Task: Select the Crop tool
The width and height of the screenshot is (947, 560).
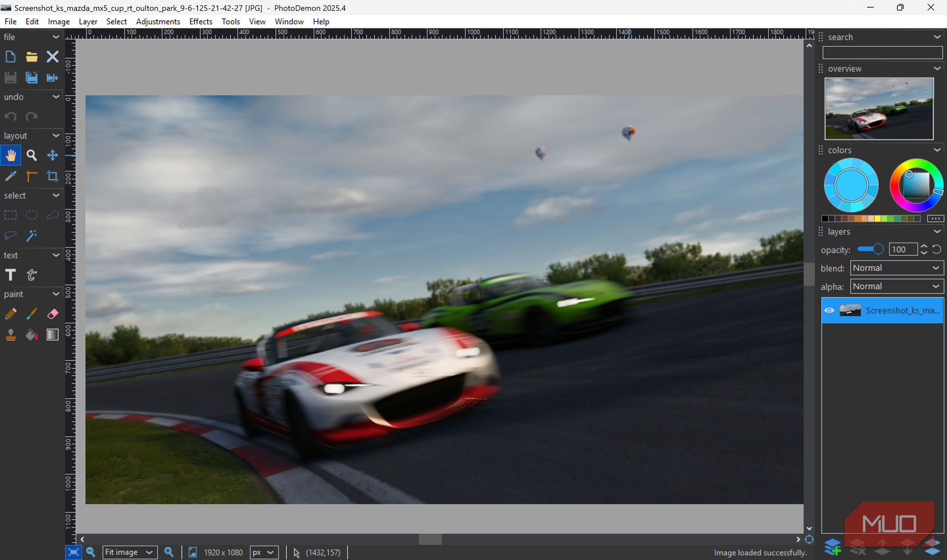Action: click(x=53, y=176)
